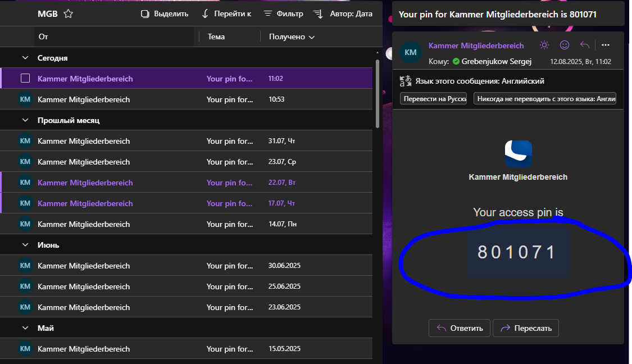Image resolution: width=632 pixels, height=364 pixels.
Task: Open sender name Kammer Mitgliederbereich in reading pane
Action: [476, 46]
